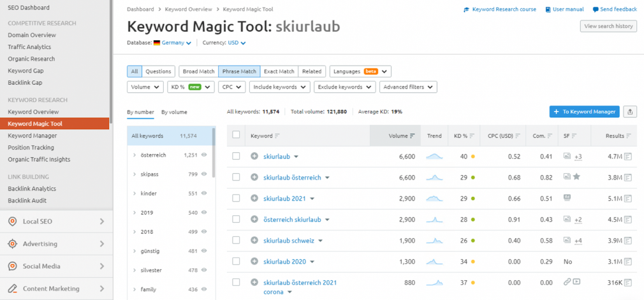Click the Content Marketing pencil icon
The image size is (644, 300).
coord(13,288)
